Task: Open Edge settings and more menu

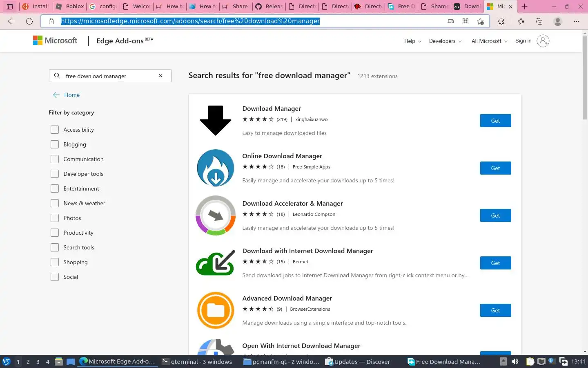Action: pyautogui.click(x=577, y=21)
